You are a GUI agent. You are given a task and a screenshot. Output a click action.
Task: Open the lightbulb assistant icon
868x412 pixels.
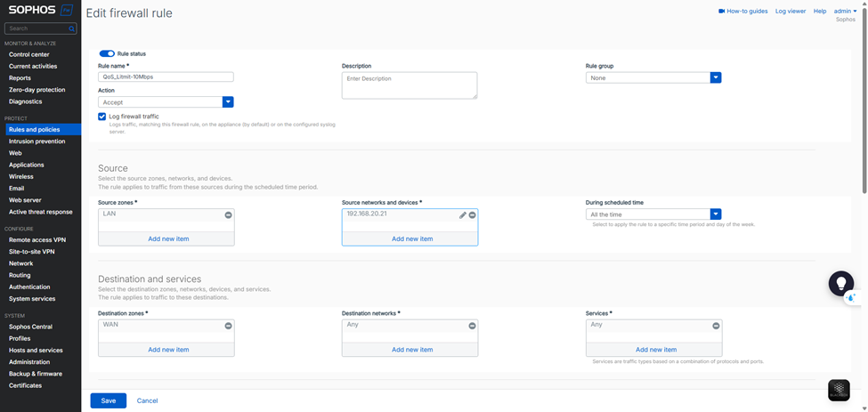click(x=840, y=283)
